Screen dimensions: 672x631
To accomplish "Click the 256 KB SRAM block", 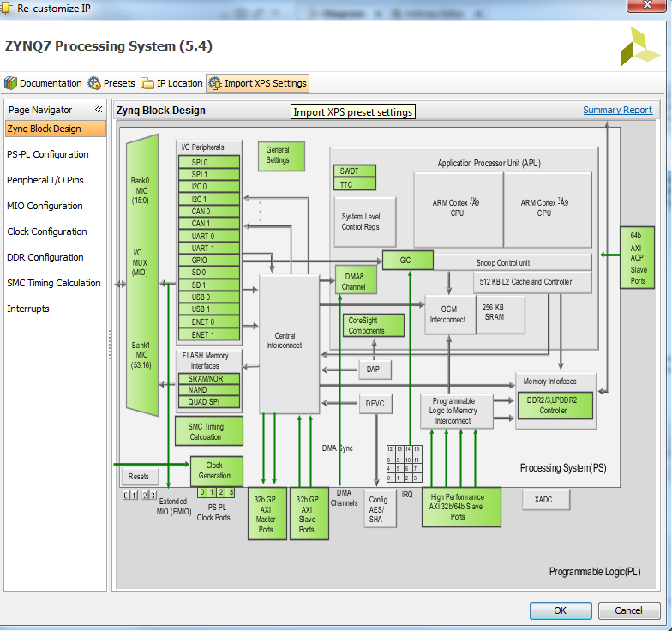I will 501,314.
